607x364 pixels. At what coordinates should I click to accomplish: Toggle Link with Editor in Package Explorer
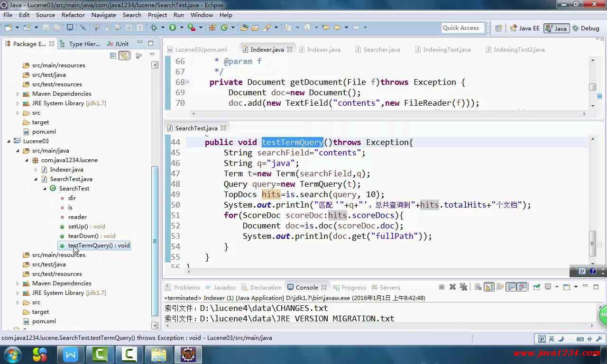(x=124, y=55)
